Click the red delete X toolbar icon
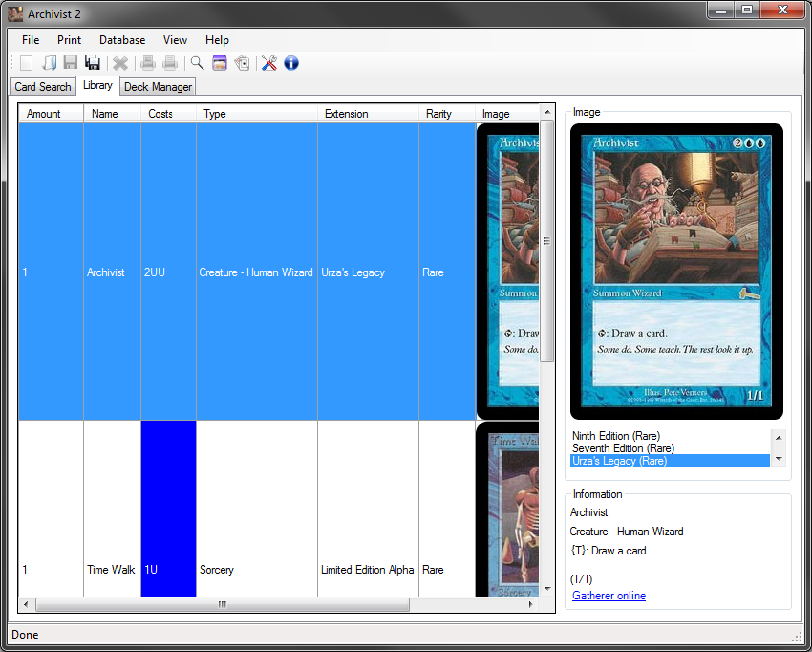The height and width of the screenshot is (652, 812). click(119, 63)
